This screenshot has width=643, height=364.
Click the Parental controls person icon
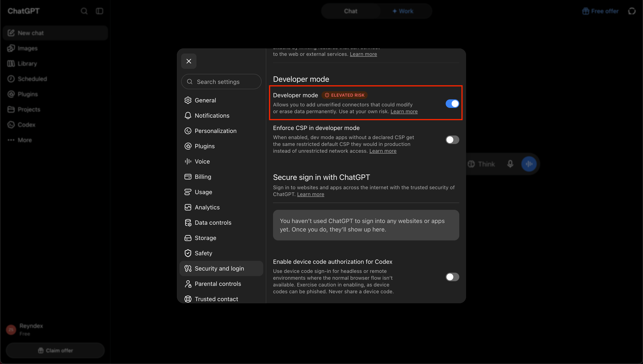tap(188, 284)
